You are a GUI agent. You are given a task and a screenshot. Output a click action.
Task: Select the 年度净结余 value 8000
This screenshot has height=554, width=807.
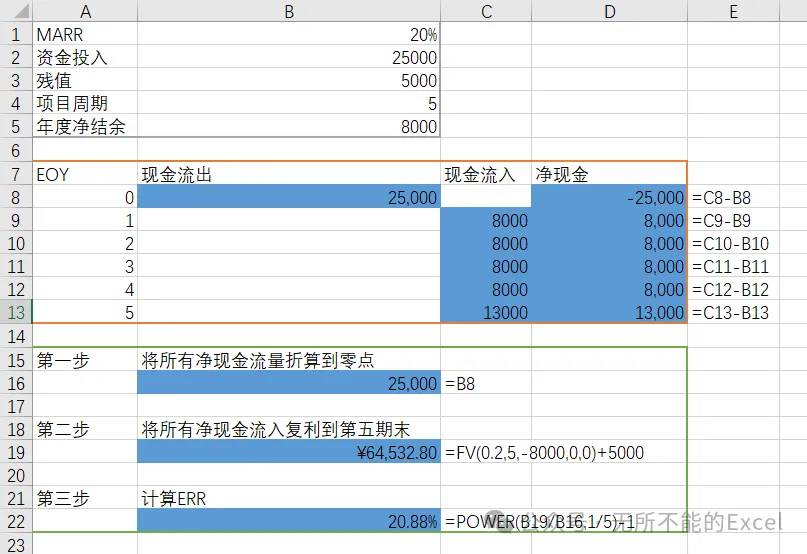click(289, 126)
